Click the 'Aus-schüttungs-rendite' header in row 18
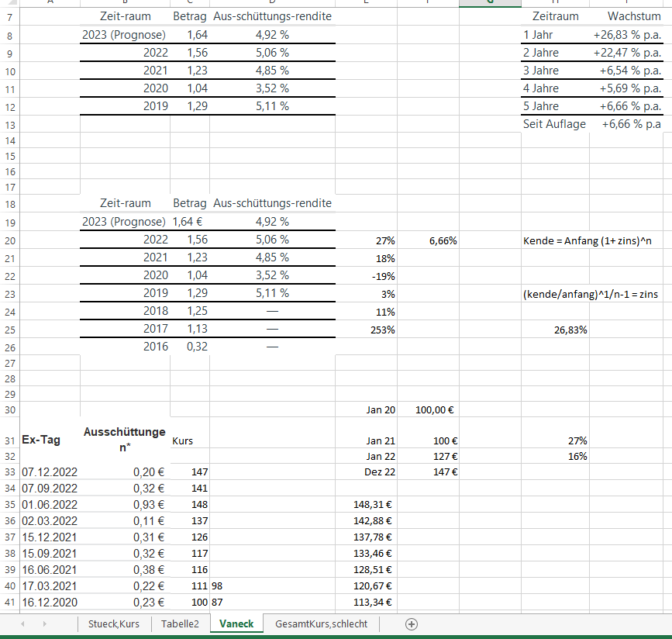Image resolution: width=672 pixels, height=639 pixels. (272, 203)
